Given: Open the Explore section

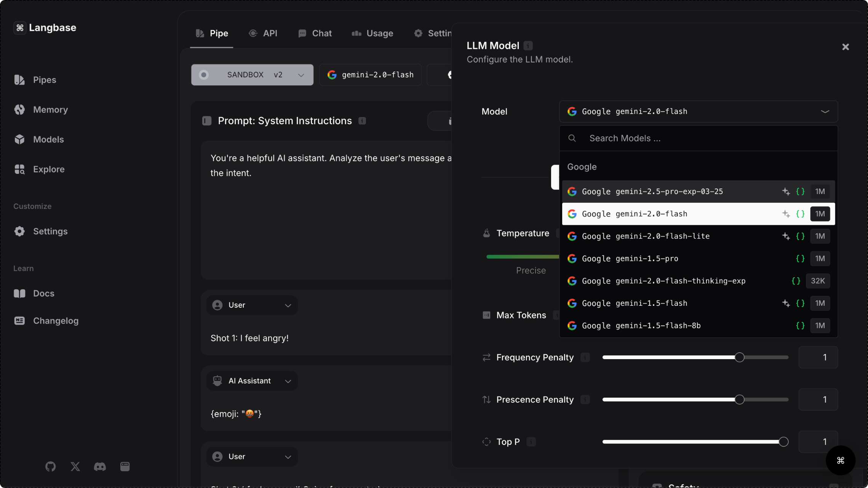Looking at the screenshot, I should click(x=49, y=169).
